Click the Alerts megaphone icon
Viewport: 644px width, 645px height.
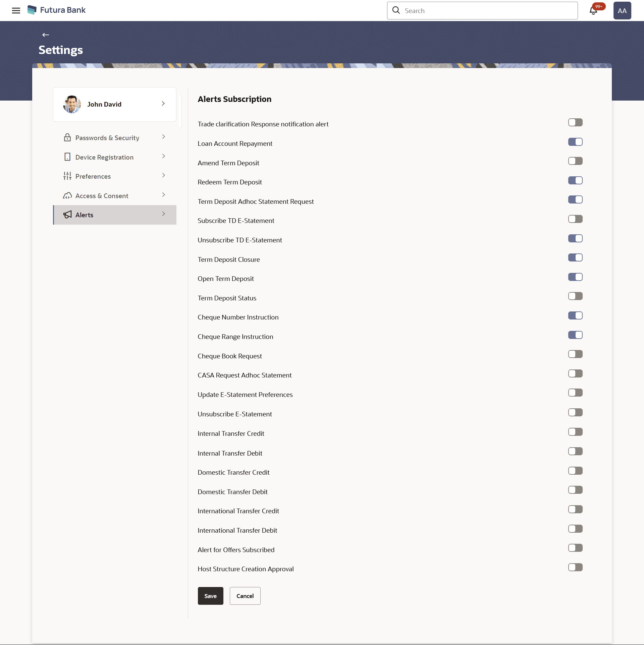67,215
